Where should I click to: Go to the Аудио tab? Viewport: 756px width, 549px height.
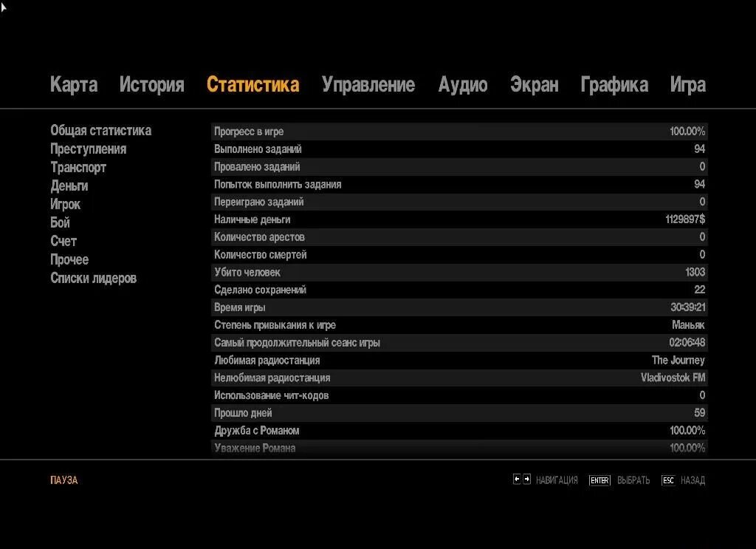[x=463, y=84]
